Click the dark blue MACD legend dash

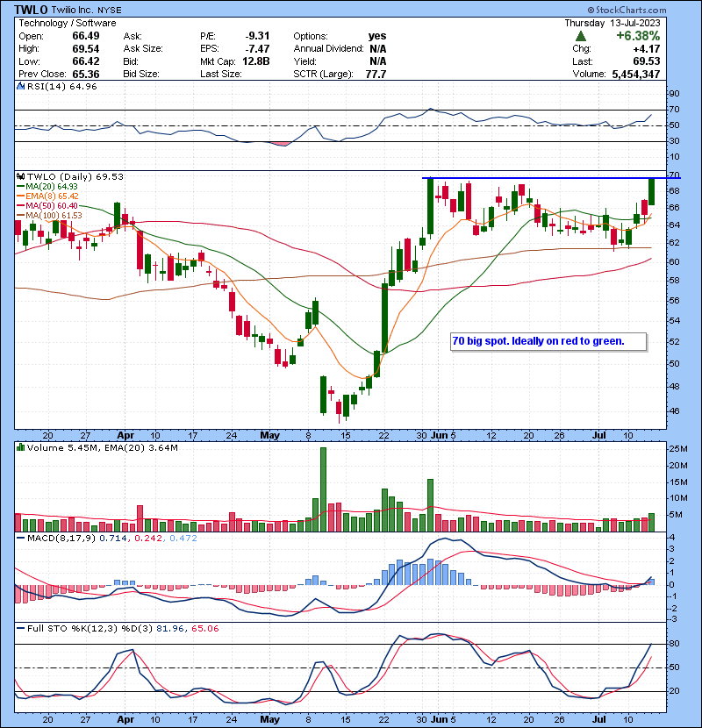20,539
